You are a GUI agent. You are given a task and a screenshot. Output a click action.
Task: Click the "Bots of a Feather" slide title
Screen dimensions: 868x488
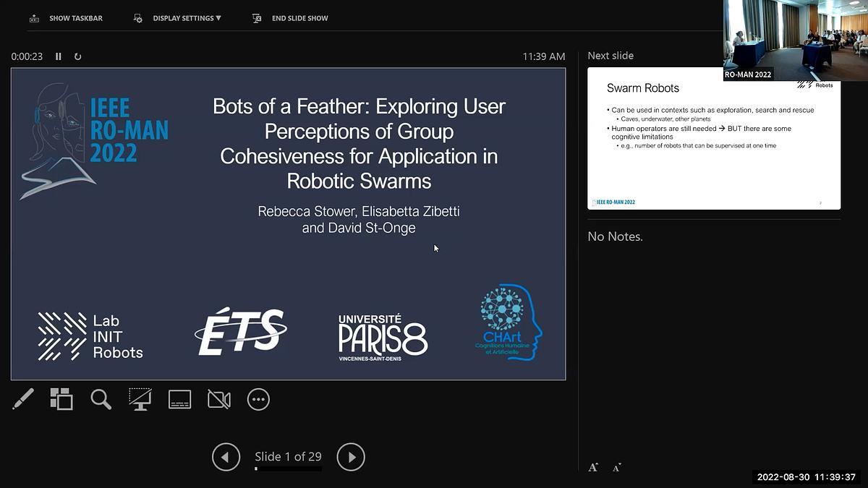click(x=359, y=143)
